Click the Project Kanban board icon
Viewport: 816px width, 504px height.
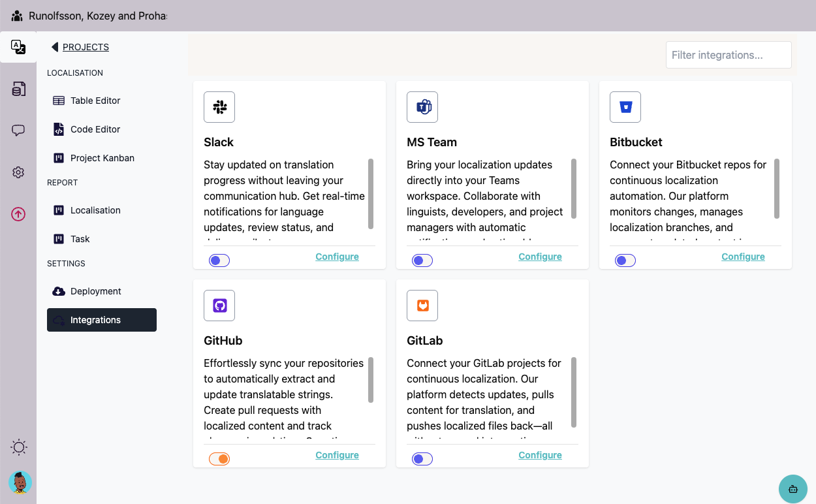59,158
